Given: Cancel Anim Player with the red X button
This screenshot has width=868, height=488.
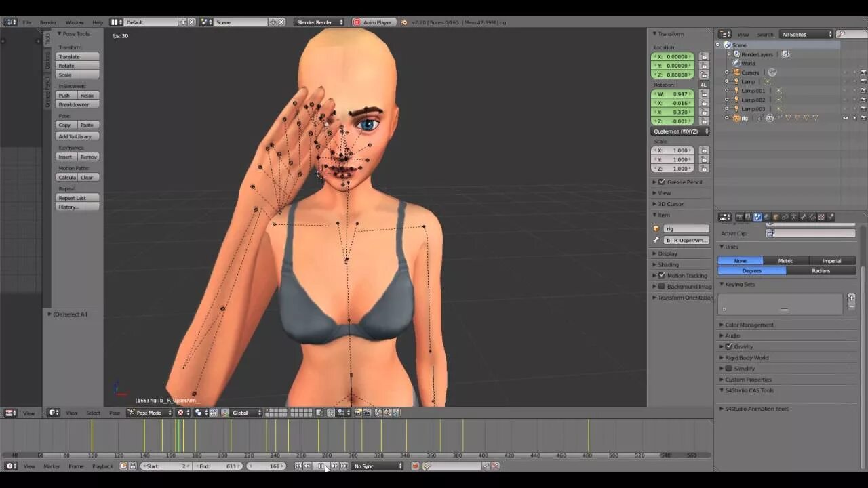Looking at the screenshot, I should (357, 22).
